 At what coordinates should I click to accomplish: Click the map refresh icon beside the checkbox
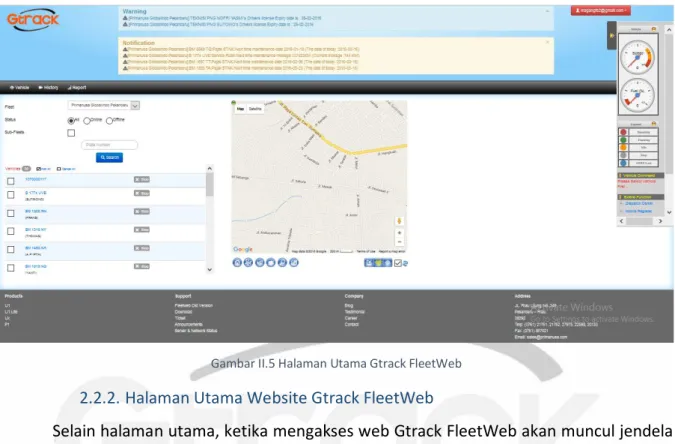pos(406,263)
